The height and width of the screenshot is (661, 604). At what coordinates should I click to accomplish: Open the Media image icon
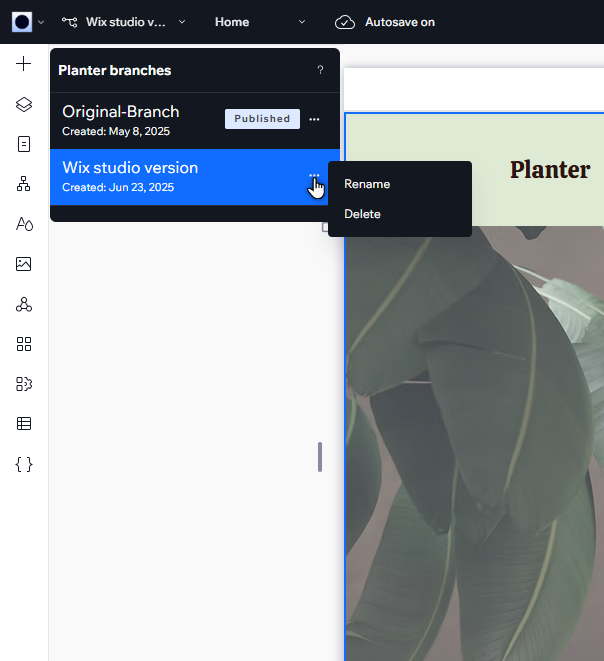tap(24, 264)
